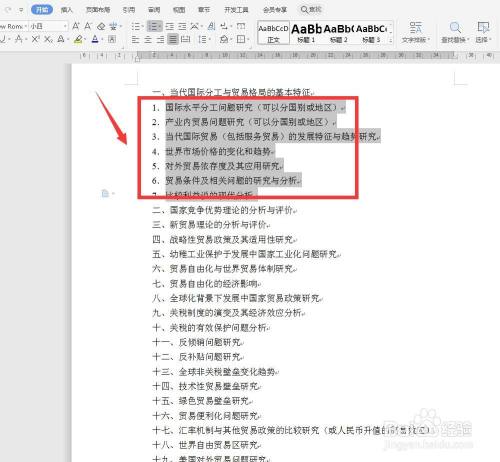Apply the 标题 3 style

point(371,33)
